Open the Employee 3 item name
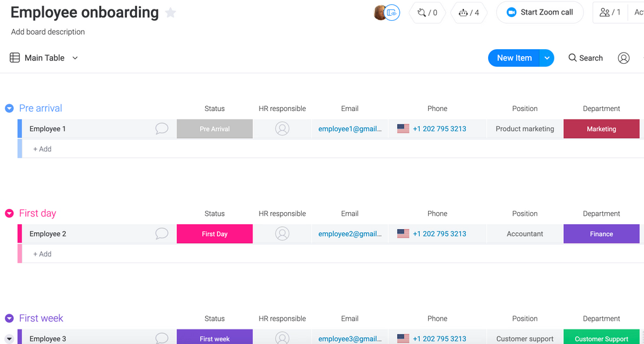 coord(47,339)
